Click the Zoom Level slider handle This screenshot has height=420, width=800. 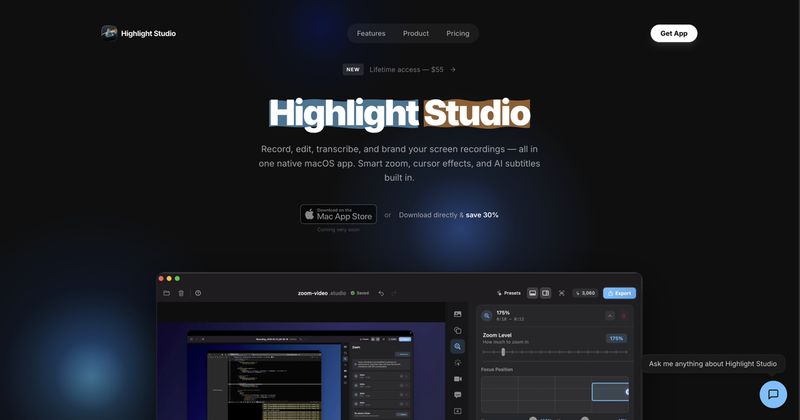click(503, 352)
